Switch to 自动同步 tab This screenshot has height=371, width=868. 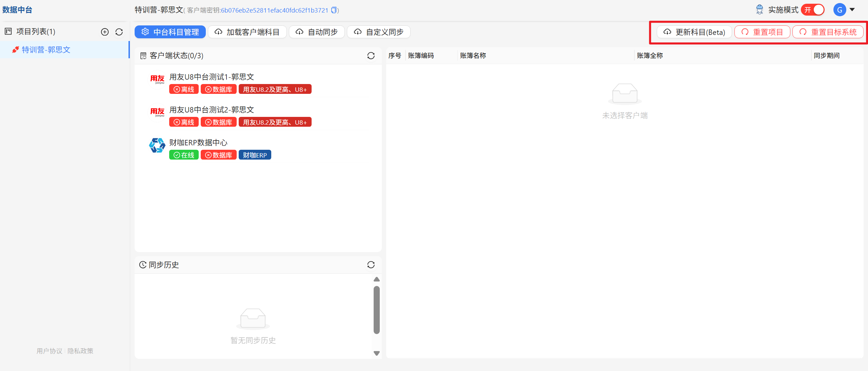pos(317,32)
